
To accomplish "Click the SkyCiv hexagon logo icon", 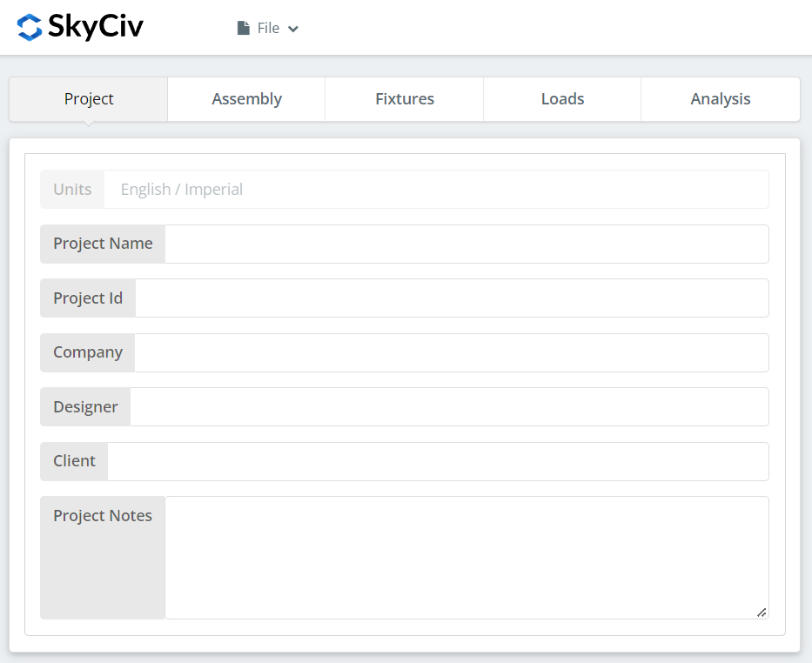I will pyautogui.click(x=30, y=28).
